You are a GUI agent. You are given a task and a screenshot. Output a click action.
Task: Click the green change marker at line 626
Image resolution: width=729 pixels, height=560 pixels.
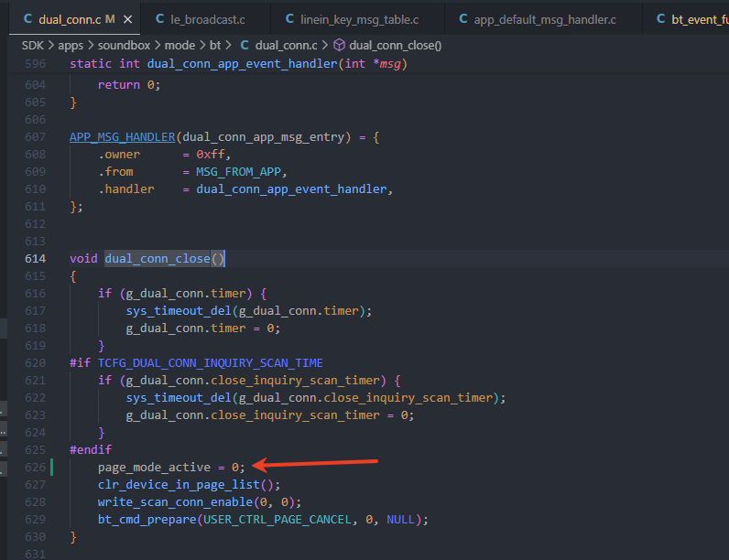51,468
